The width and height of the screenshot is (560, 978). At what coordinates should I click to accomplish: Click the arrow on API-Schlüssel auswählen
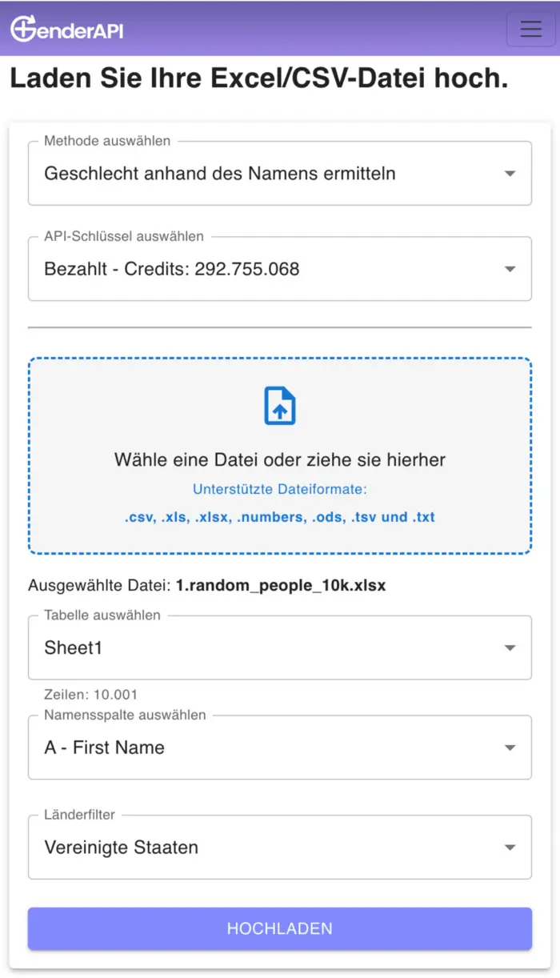510,269
